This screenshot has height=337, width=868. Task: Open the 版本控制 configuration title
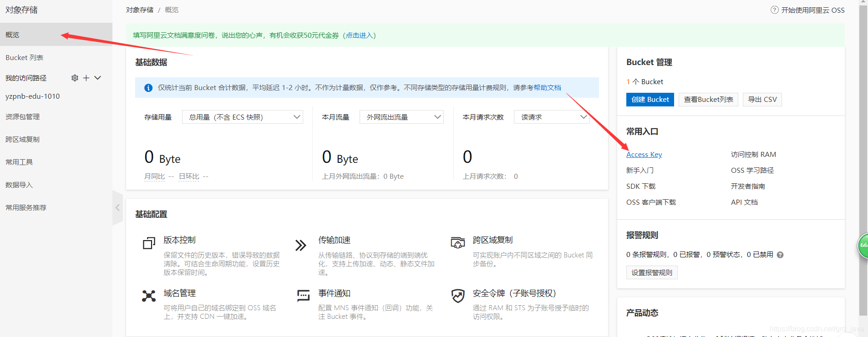click(179, 240)
